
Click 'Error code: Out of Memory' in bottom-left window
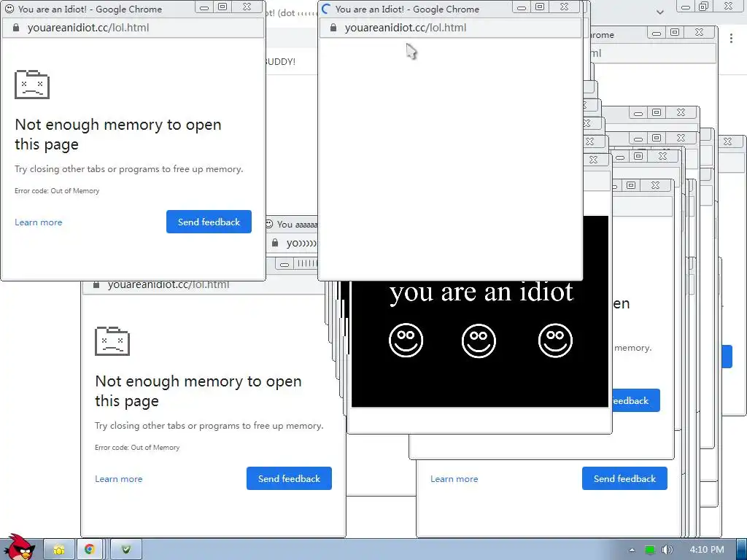[x=137, y=448]
